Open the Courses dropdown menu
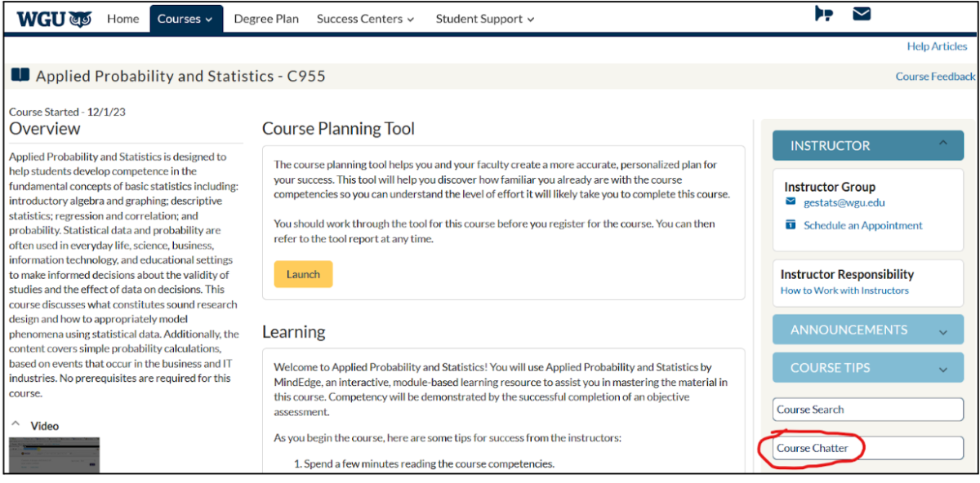 click(186, 19)
